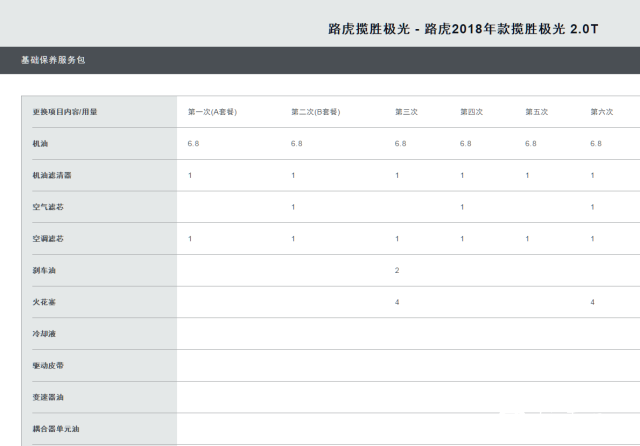Click the 第五次 column header

(x=536, y=112)
